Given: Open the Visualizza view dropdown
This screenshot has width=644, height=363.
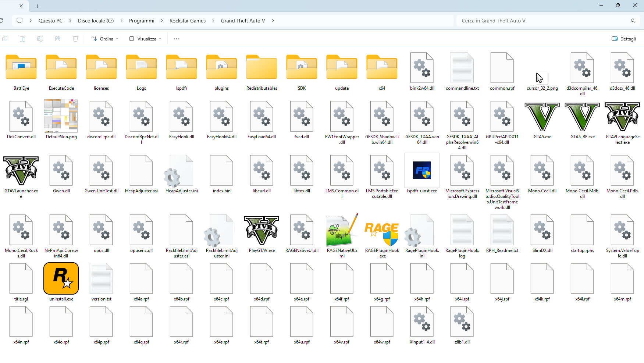Looking at the screenshot, I should click(145, 39).
